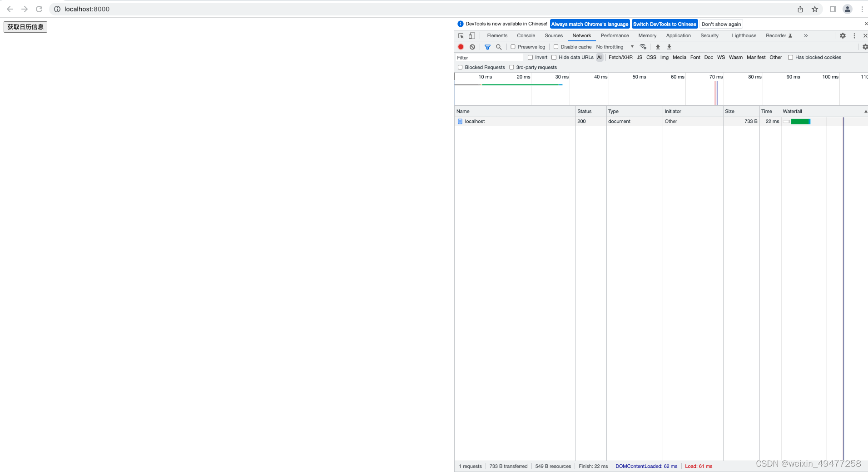Viewport: 868px width, 472px height.
Task: Click Don't show again button
Action: [721, 24]
